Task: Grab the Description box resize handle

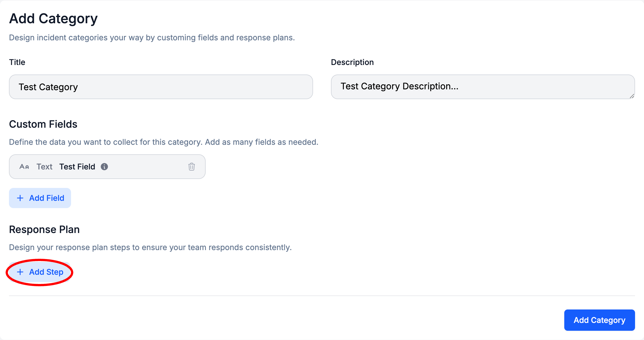Action: point(632,96)
